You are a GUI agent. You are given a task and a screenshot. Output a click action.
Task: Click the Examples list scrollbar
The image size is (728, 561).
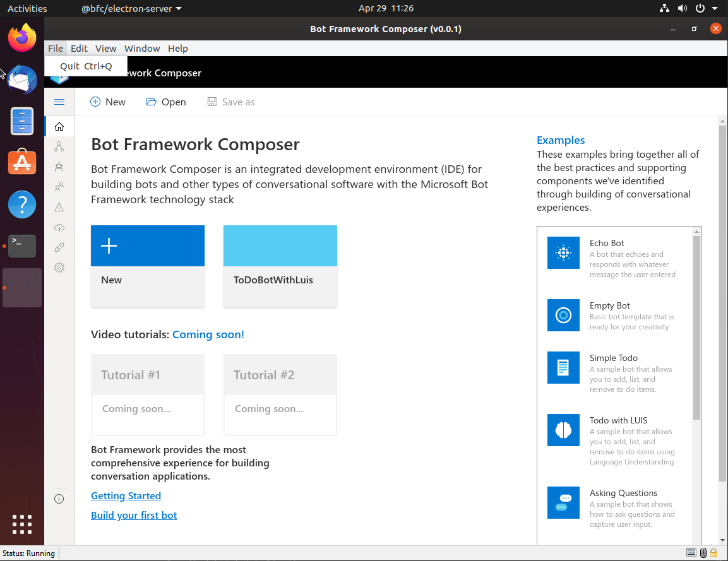pyautogui.click(x=696, y=328)
